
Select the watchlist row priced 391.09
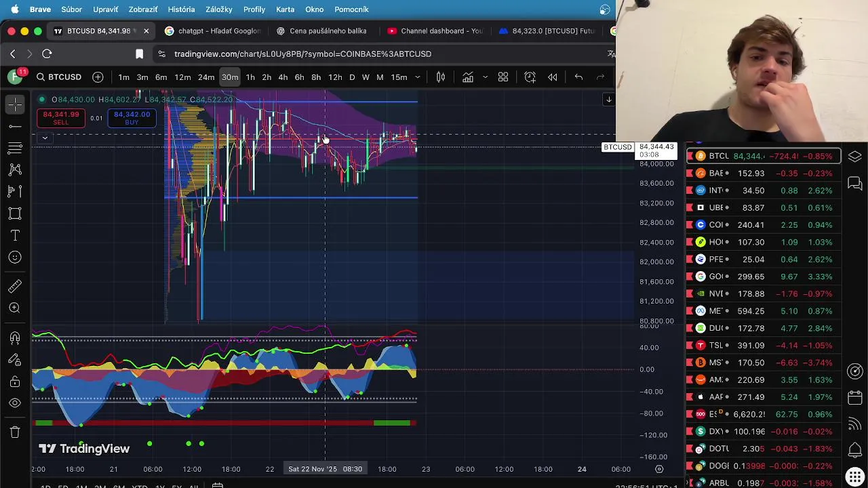764,346
